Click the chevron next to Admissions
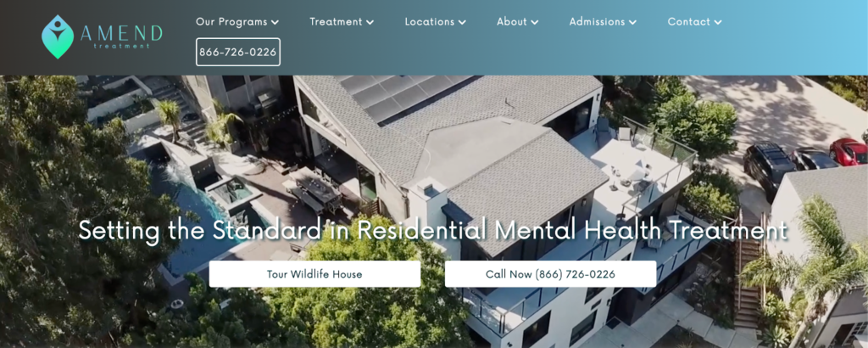The image size is (868, 348). (632, 23)
